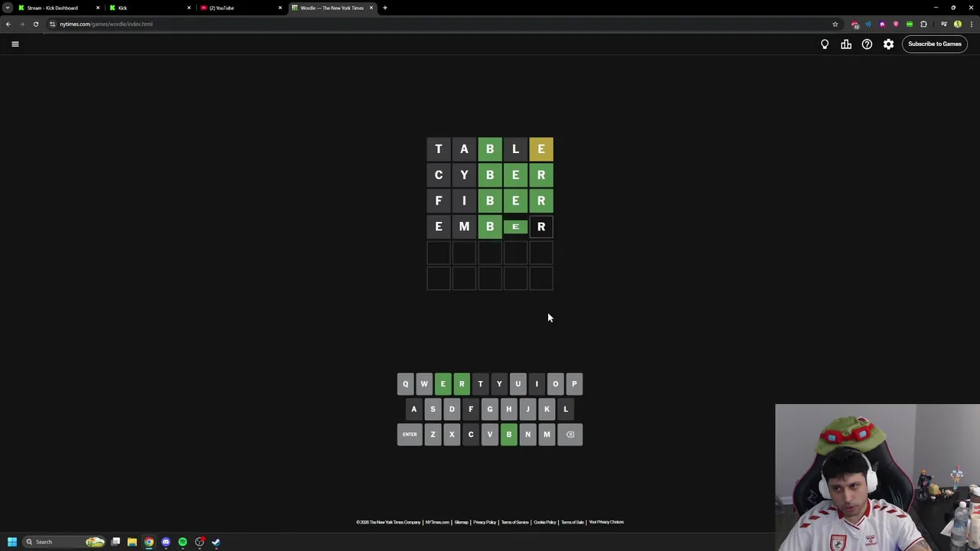
Task: Open the Privacy Policy footer link
Action: click(x=485, y=522)
